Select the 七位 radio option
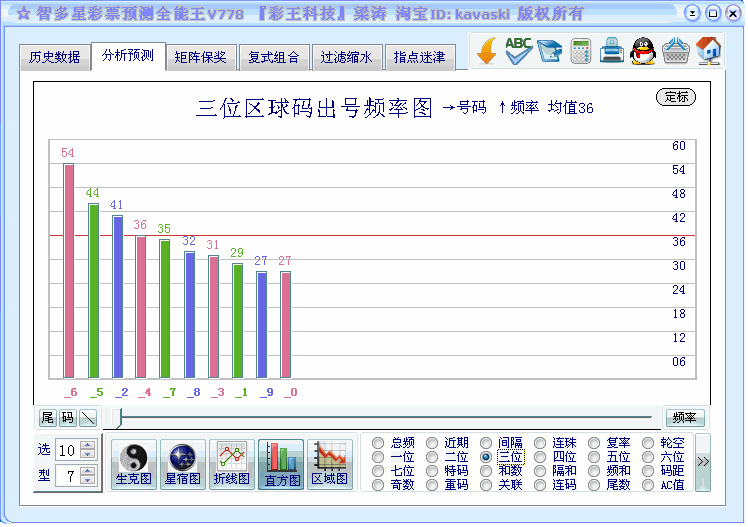The width and height of the screenshot is (748, 527). (378, 471)
